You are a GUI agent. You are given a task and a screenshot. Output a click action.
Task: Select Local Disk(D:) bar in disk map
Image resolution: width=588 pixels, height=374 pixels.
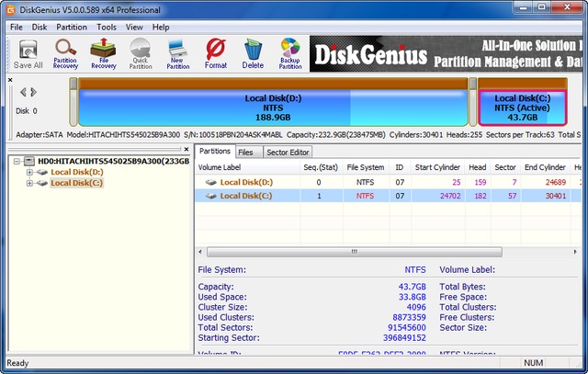pos(273,108)
